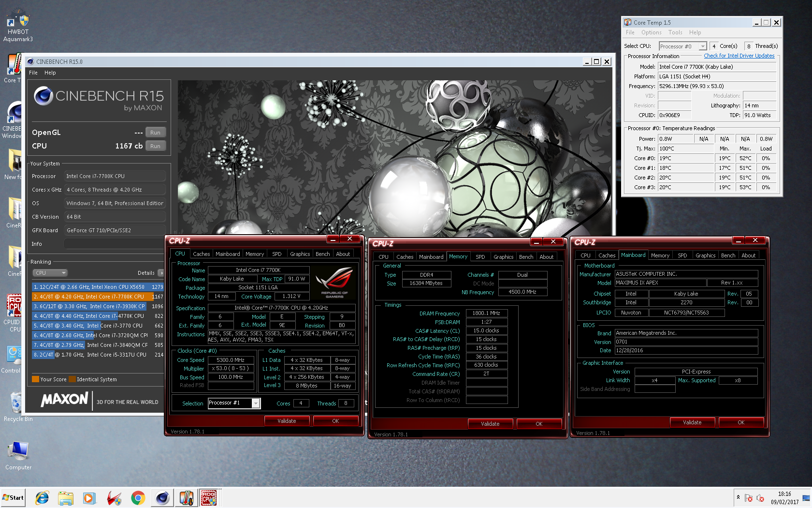Open the Core Temp desktop shortcut
Viewport: 812px width, 508px height.
[x=13, y=69]
